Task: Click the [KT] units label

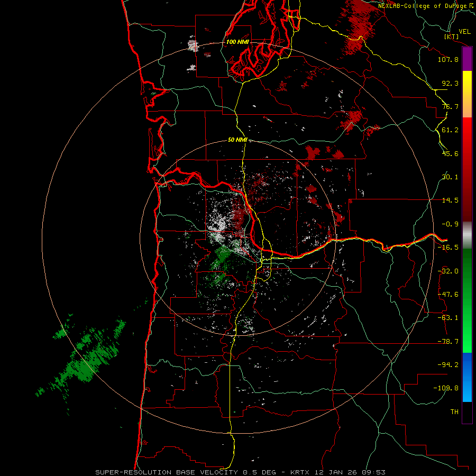Action: [x=452, y=36]
